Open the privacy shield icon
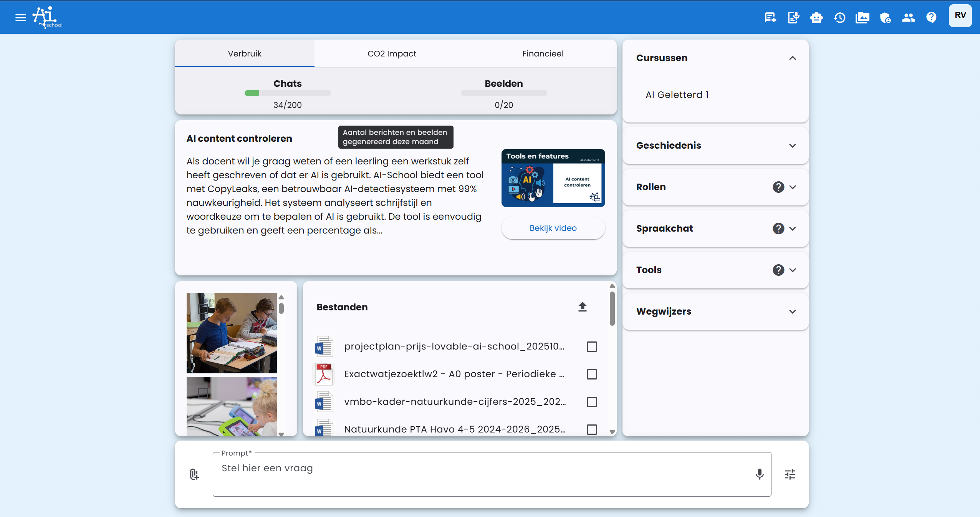 pos(886,17)
